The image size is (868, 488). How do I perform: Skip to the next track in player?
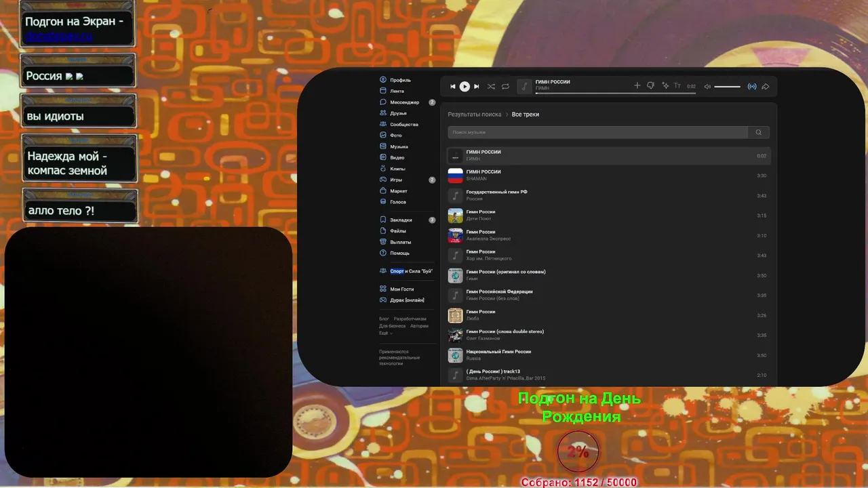pyautogui.click(x=476, y=86)
